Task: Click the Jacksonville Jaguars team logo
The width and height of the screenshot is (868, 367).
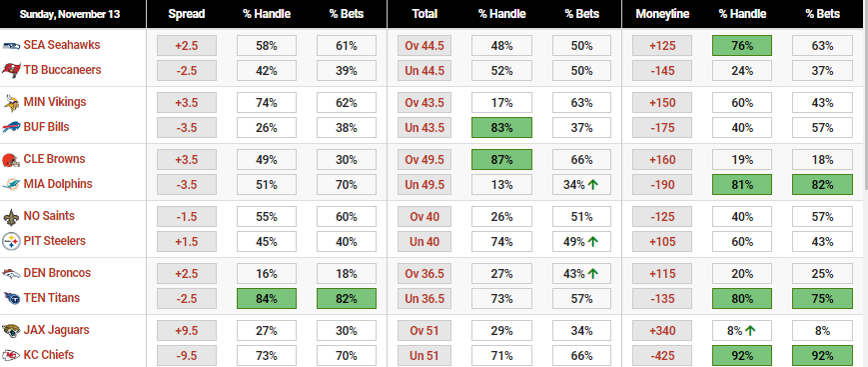Action: pyautogui.click(x=11, y=330)
